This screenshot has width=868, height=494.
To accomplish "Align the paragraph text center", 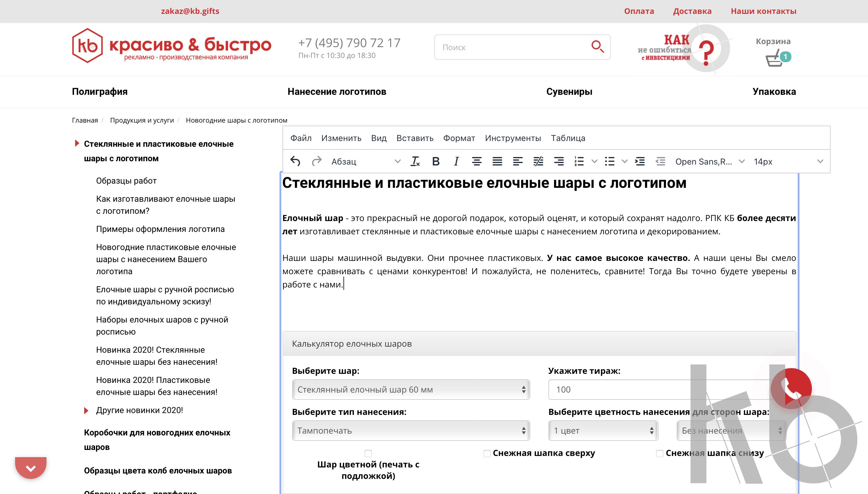I will pyautogui.click(x=478, y=162).
